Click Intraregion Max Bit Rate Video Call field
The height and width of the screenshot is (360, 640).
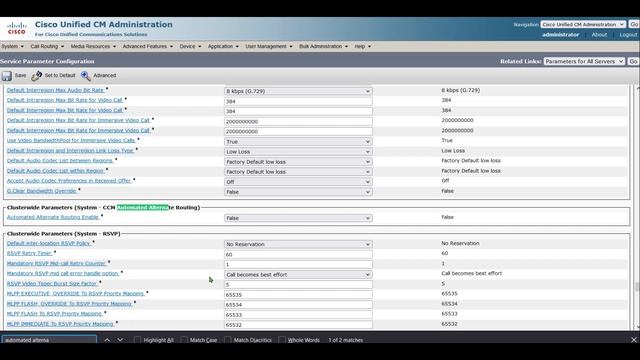click(x=298, y=101)
